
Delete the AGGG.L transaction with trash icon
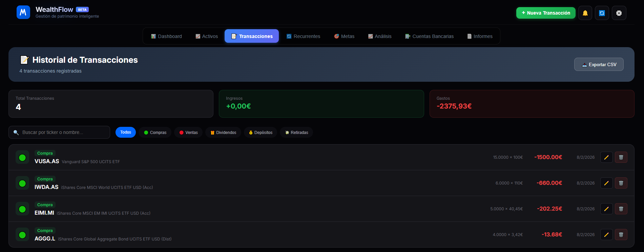[x=621, y=235]
